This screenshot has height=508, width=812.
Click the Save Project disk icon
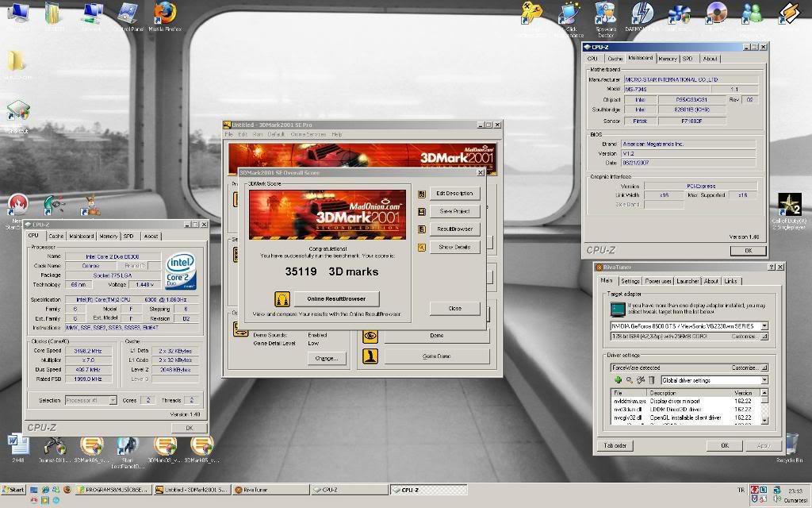pos(422,211)
